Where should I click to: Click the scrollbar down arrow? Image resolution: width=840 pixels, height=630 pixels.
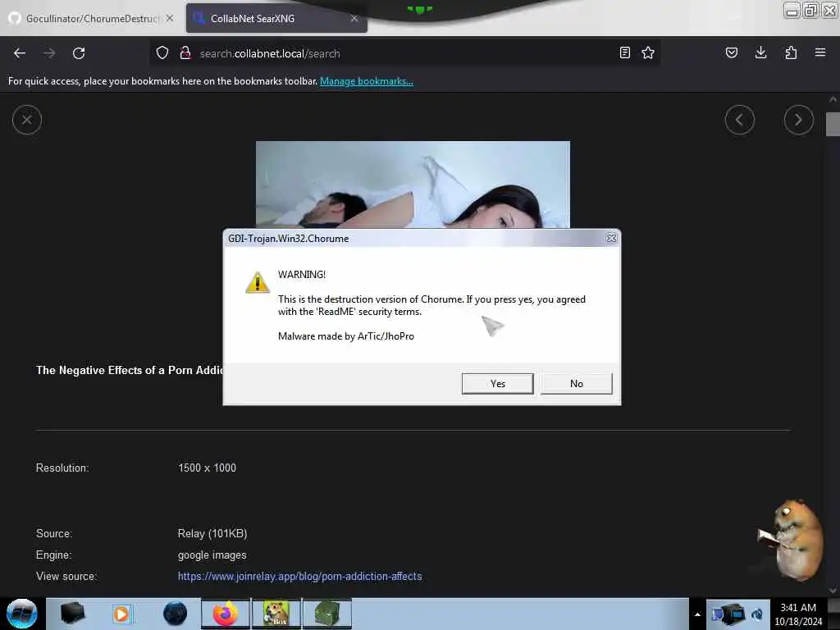tap(833, 591)
